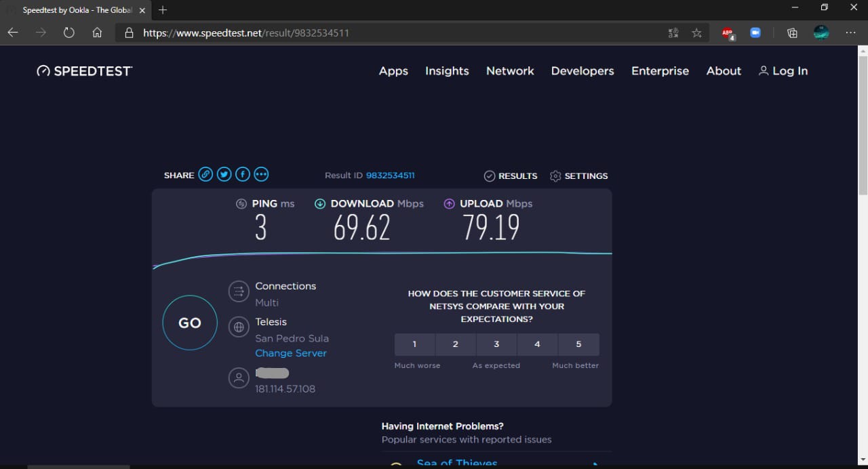Add page to favorites star
868x469 pixels.
pyautogui.click(x=696, y=33)
